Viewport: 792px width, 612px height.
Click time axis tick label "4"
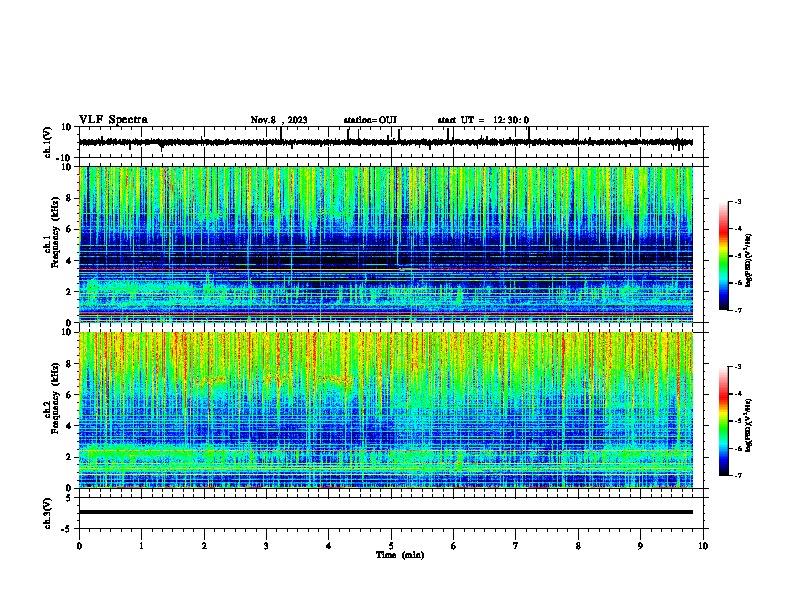pyautogui.click(x=328, y=546)
